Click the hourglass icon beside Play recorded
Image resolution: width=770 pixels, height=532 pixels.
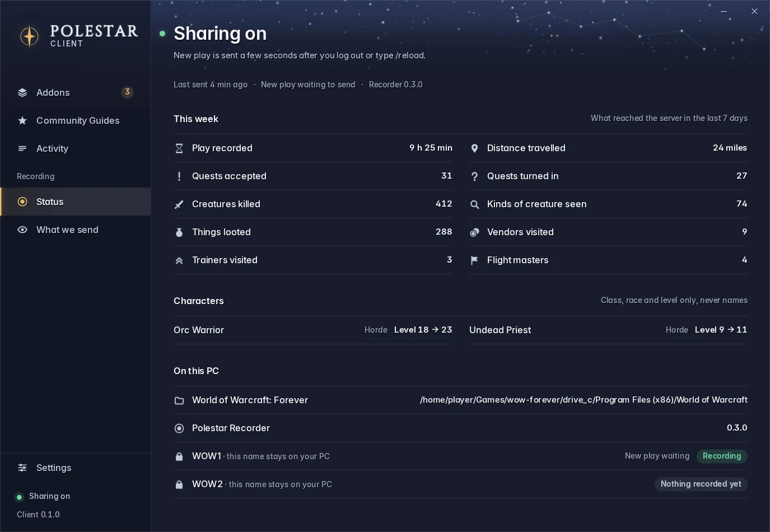pyautogui.click(x=179, y=148)
